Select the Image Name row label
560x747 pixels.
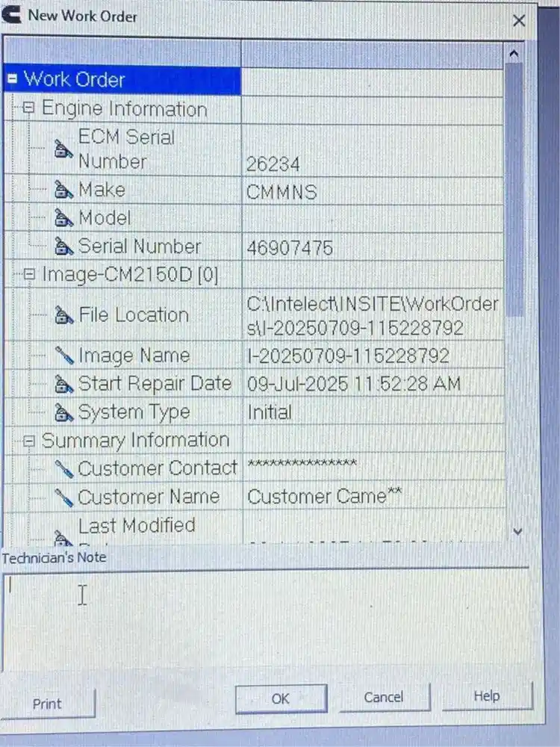(x=134, y=356)
